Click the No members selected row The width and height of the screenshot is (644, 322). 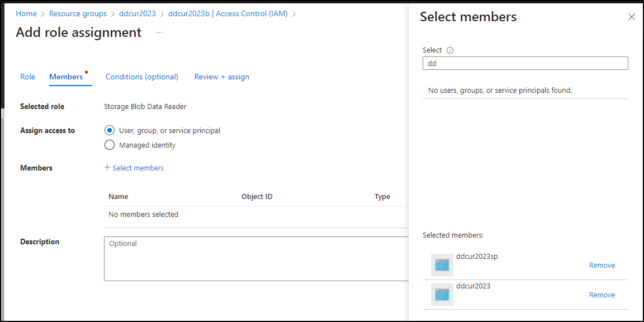(x=256, y=215)
